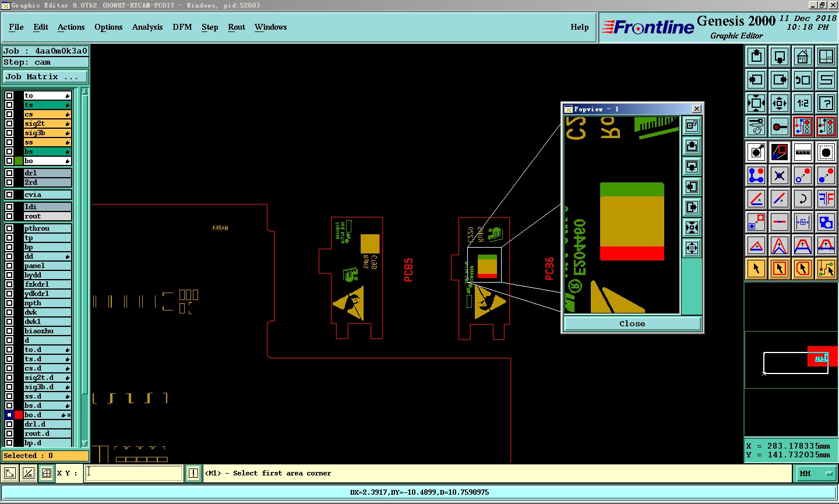Open the Actions menu

point(71,27)
